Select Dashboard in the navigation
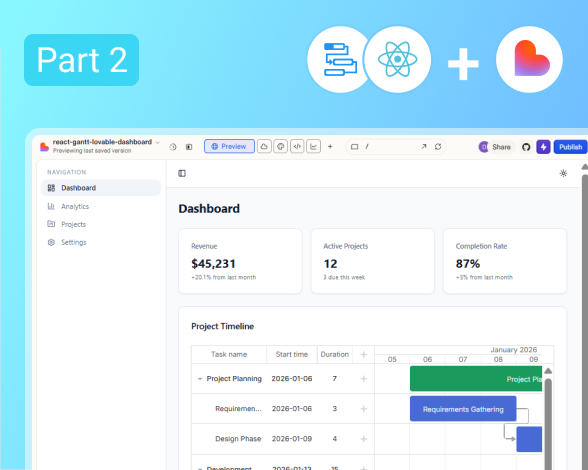This screenshot has height=470, width=588. coord(101,188)
